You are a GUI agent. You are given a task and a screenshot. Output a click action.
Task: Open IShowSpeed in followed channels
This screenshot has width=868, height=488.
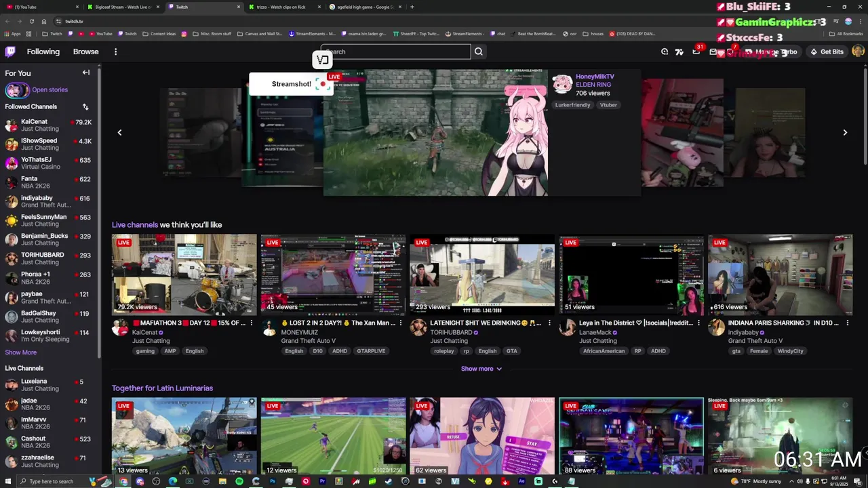point(50,144)
